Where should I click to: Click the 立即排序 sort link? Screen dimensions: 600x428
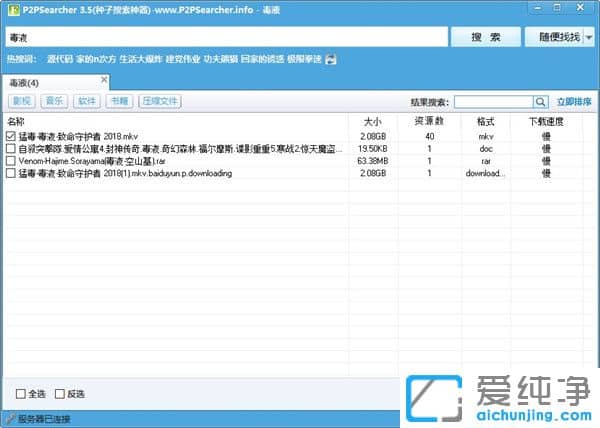point(574,102)
